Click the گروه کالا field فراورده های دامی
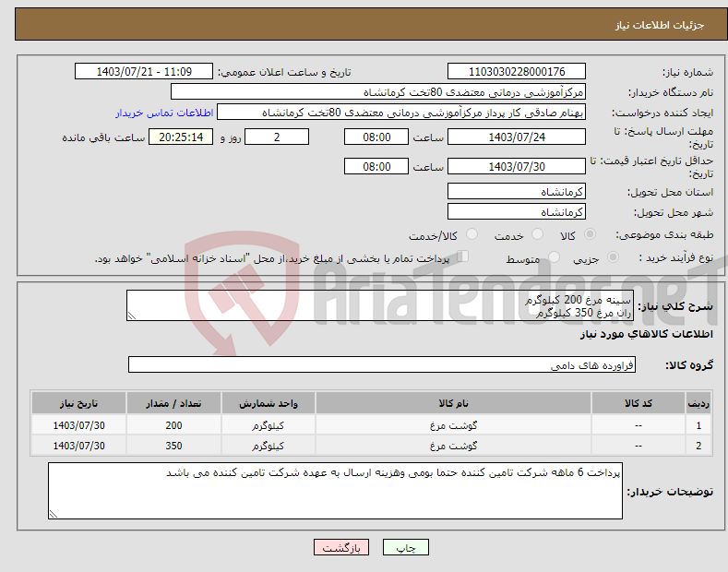This screenshot has width=728, height=572. [382, 365]
